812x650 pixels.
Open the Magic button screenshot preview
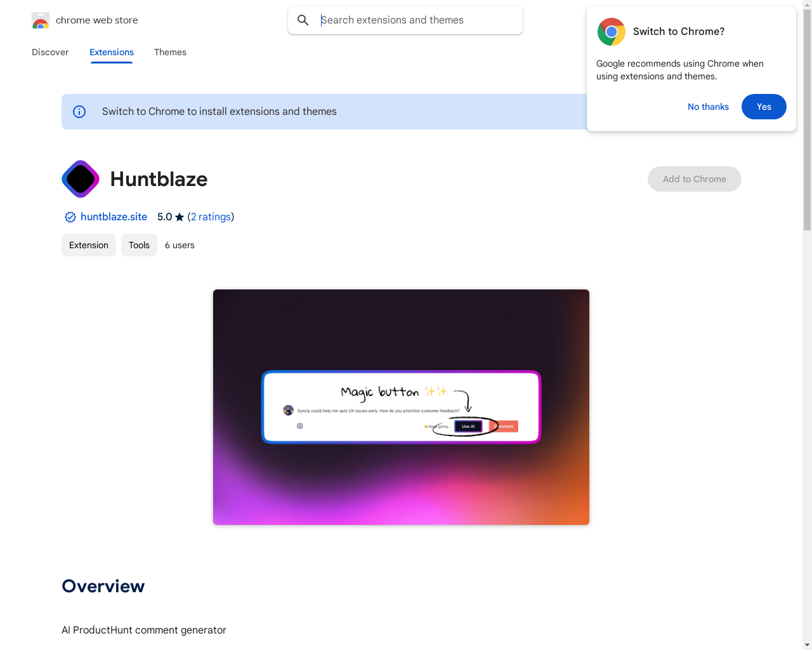click(x=401, y=407)
